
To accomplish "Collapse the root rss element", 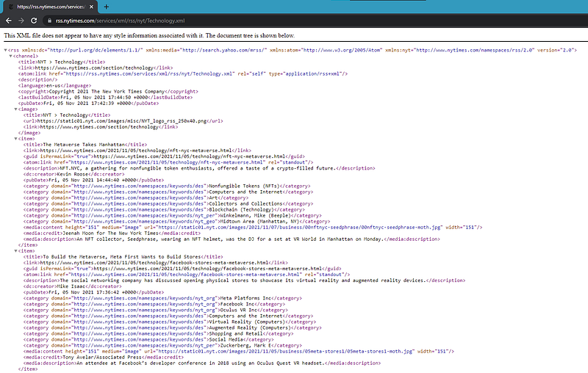I will [x=6, y=50].
